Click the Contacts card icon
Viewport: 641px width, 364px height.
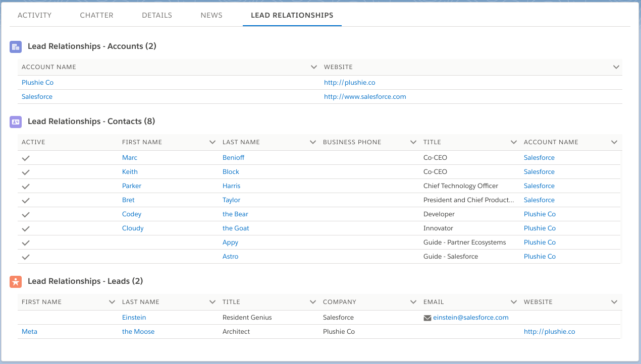16,122
